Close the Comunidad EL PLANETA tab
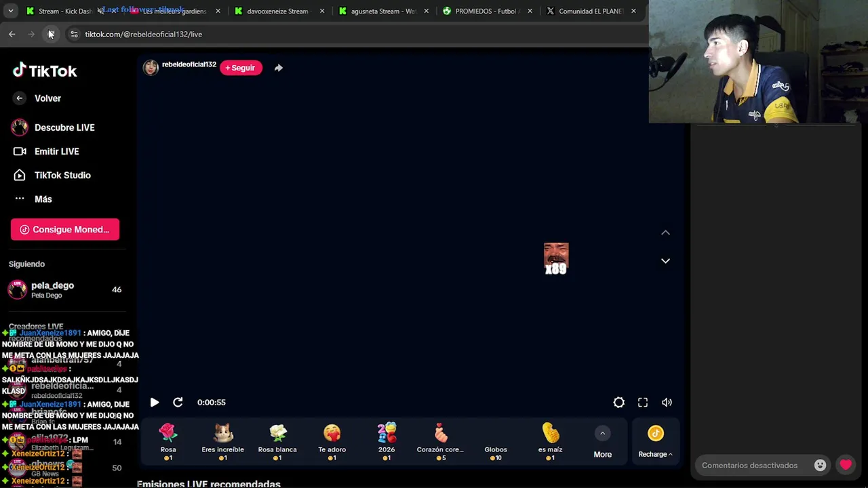Screen dimensions: 868x488 point(633,11)
